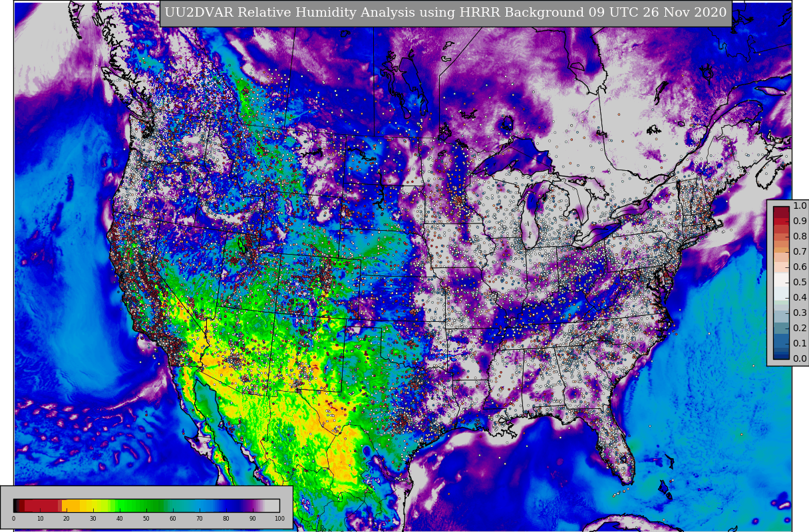Click the '0.5' label on right colorbar

click(800, 283)
